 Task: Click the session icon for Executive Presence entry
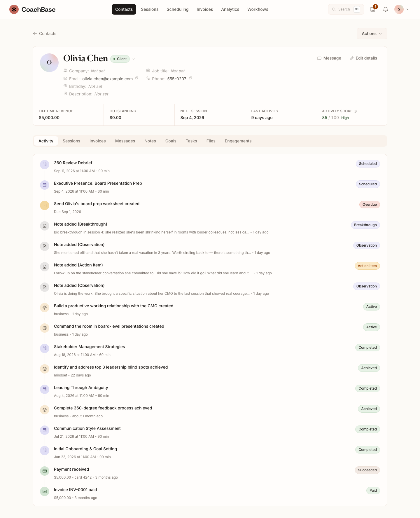click(x=45, y=185)
